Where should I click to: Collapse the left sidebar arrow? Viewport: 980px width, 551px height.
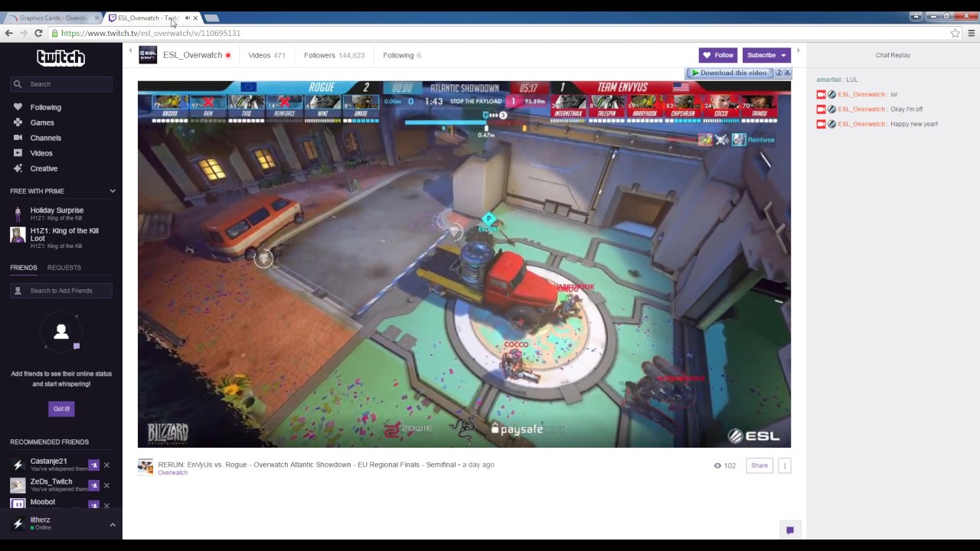click(x=130, y=51)
